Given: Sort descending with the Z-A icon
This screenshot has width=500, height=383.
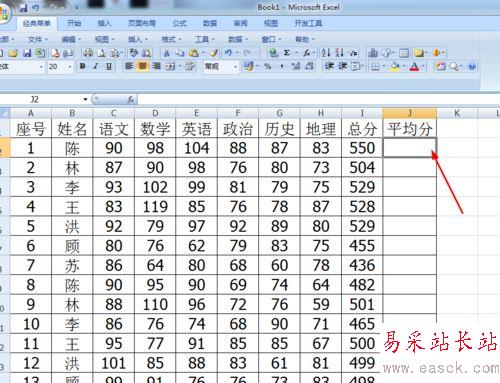Looking at the screenshot, I should [x=339, y=53].
